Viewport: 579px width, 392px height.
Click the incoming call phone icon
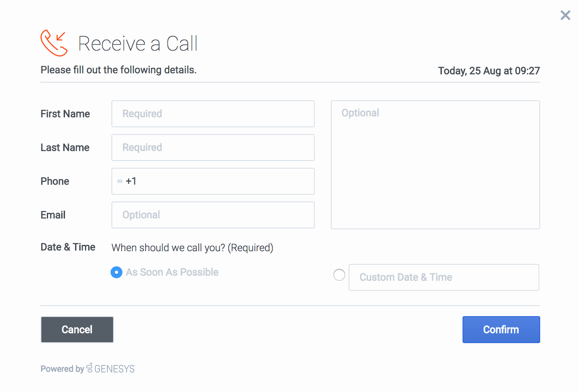[54, 43]
